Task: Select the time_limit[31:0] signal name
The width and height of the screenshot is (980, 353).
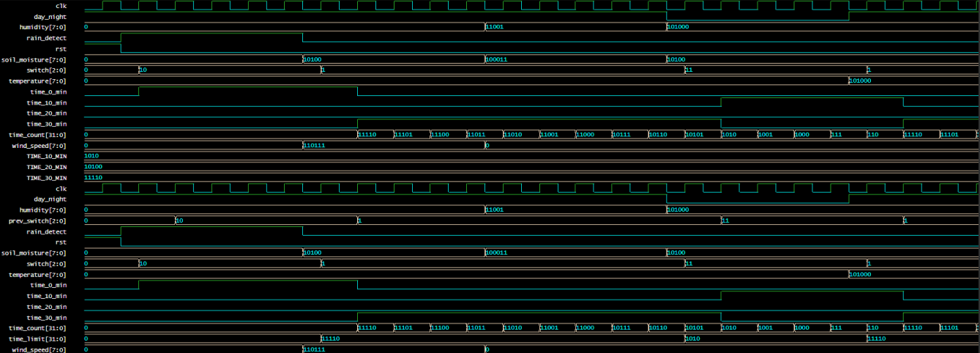Action: click(37, 339)
